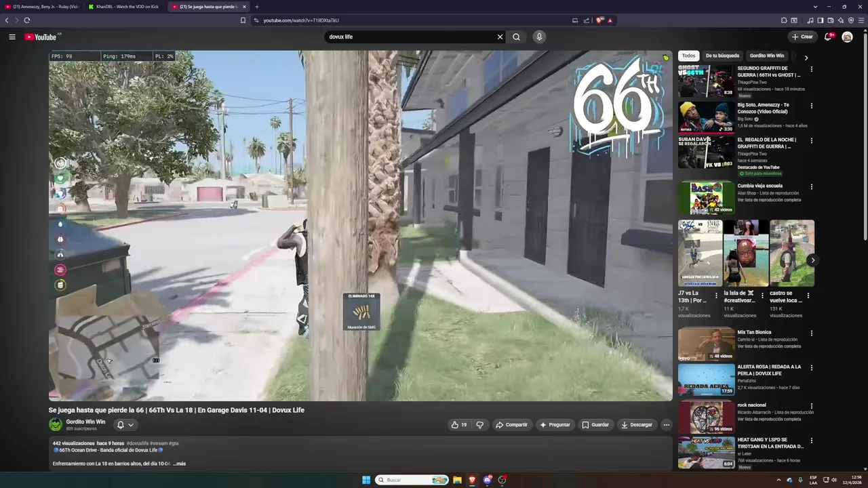
Task: Open the account avatar menu
Action: (x=847, y=37)
